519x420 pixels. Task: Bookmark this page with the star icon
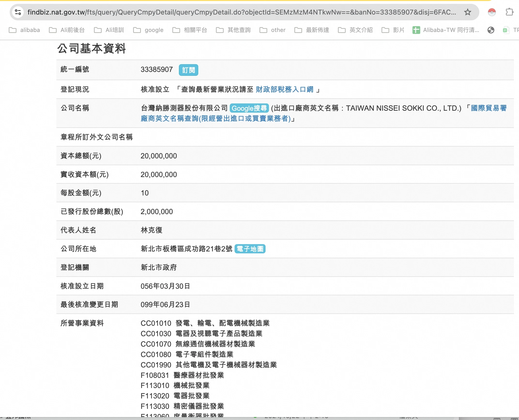[467, 12]
